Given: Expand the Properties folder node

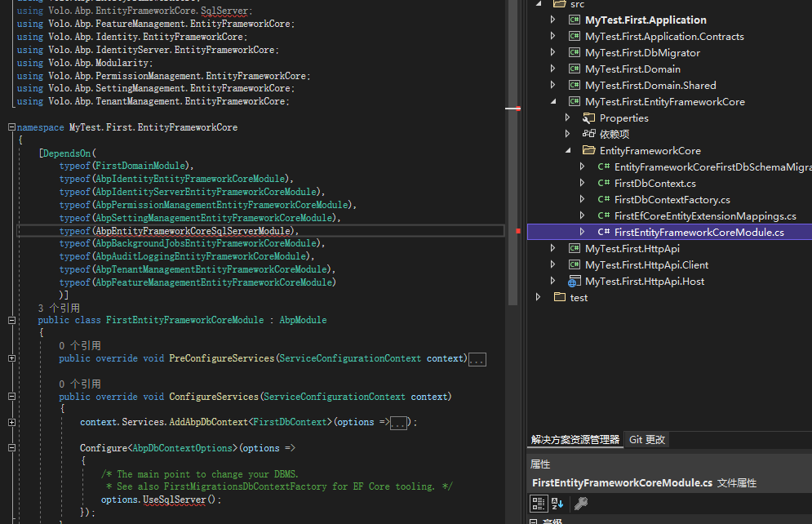Looking at the screenshot, I should (x=567, y=118).
